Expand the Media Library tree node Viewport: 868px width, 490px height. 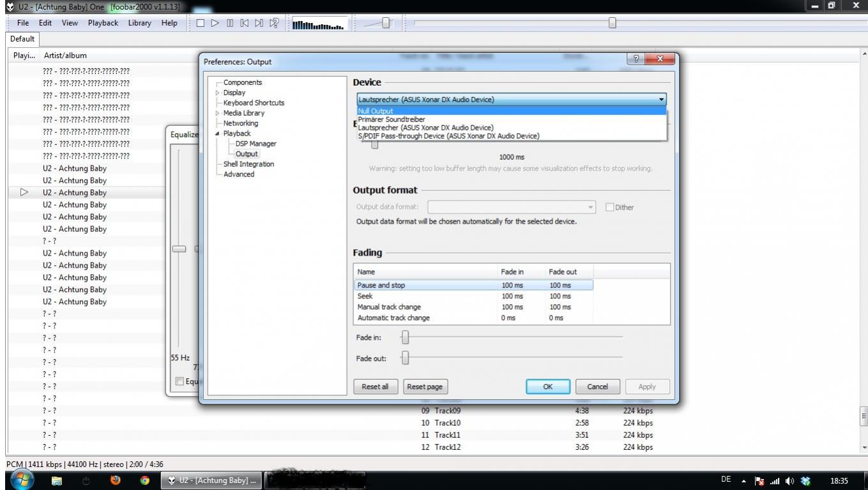pyautogui.click(x=217, y=113)
